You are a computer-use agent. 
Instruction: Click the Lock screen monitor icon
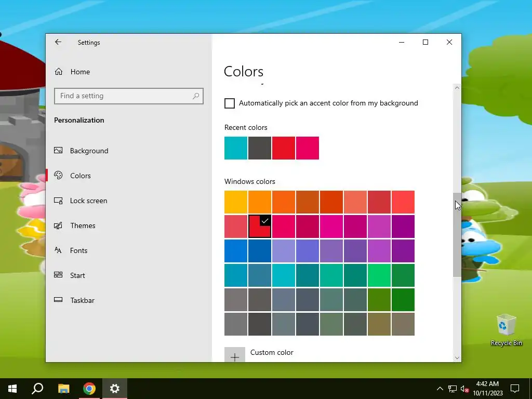click(x=58, y=201)
